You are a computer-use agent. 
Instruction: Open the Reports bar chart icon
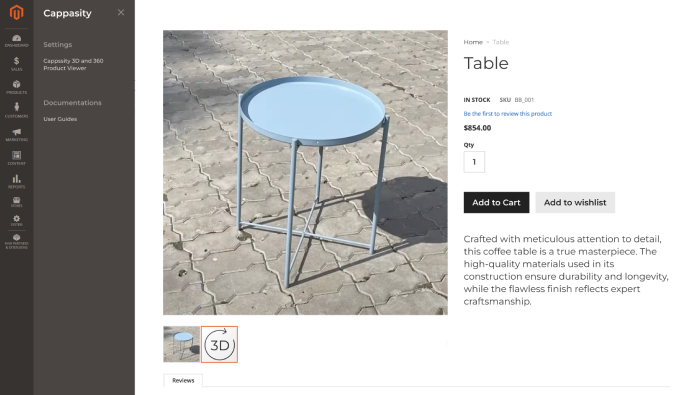coord(17,181)
